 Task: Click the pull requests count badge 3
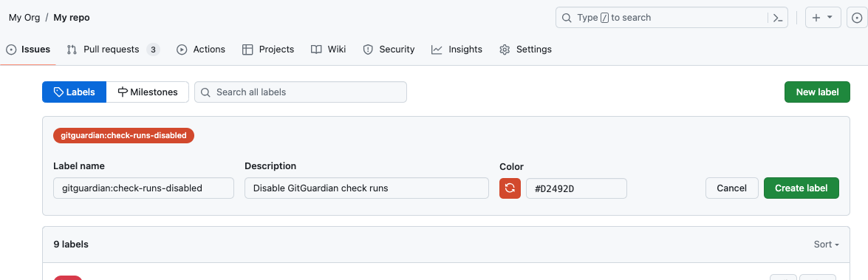[x=154, y=49]
